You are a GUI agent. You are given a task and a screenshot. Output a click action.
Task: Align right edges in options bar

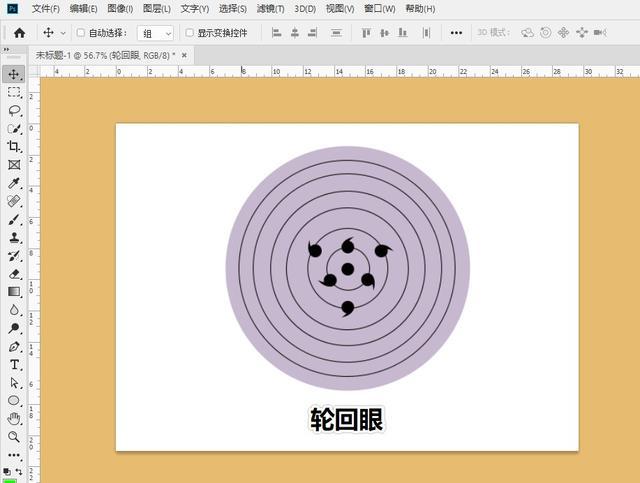coord(313,33)
